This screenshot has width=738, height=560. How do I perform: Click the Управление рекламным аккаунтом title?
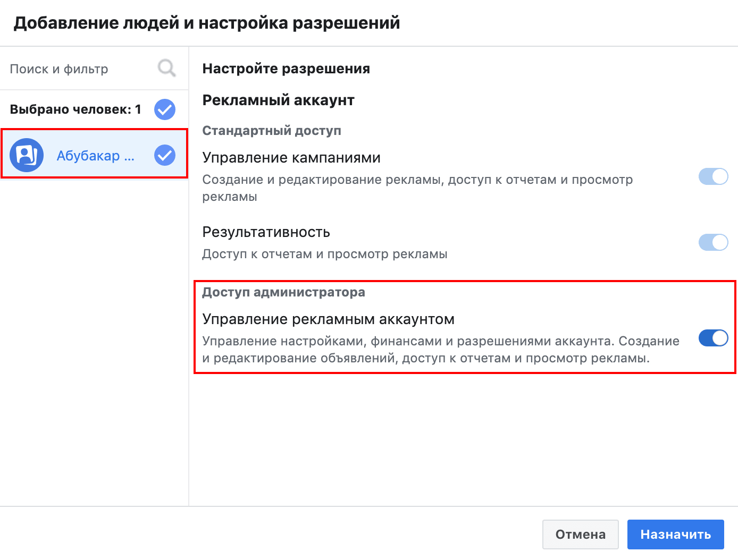click(x=329, y=319)
